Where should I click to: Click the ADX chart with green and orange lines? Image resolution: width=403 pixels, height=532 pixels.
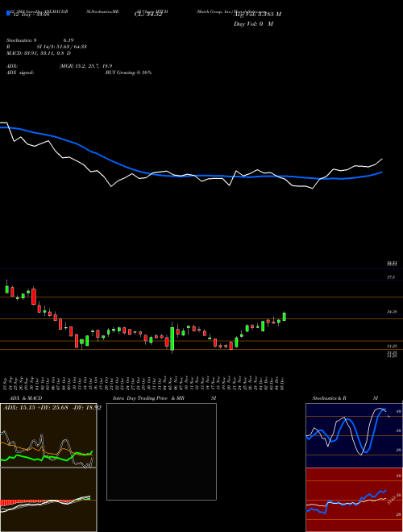(48, 435)
